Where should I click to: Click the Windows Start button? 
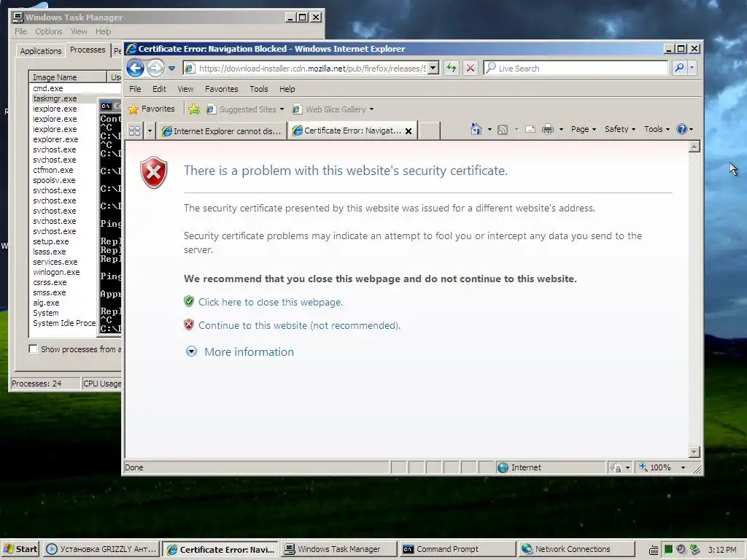[x=20, y=549]
